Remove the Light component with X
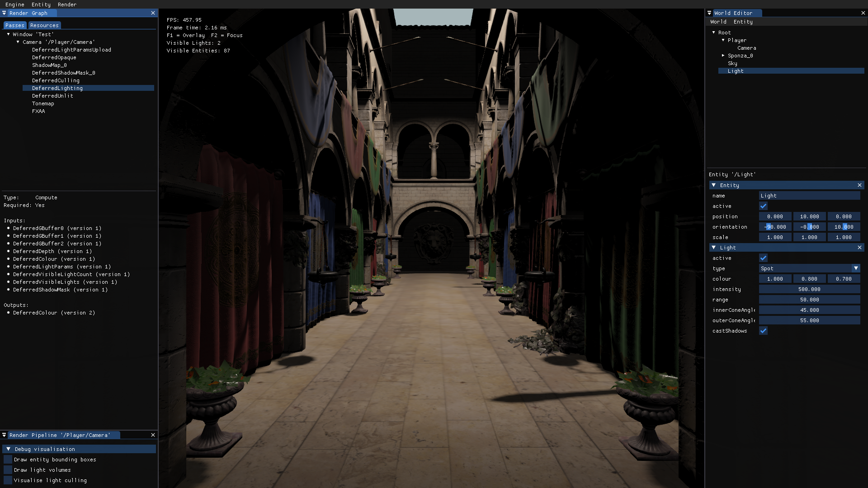868x488 pixels. (x=859, y=248)
